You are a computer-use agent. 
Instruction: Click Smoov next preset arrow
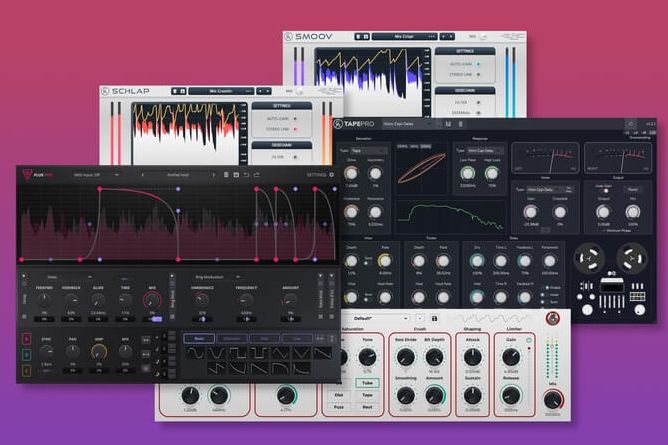pos(451,37)
